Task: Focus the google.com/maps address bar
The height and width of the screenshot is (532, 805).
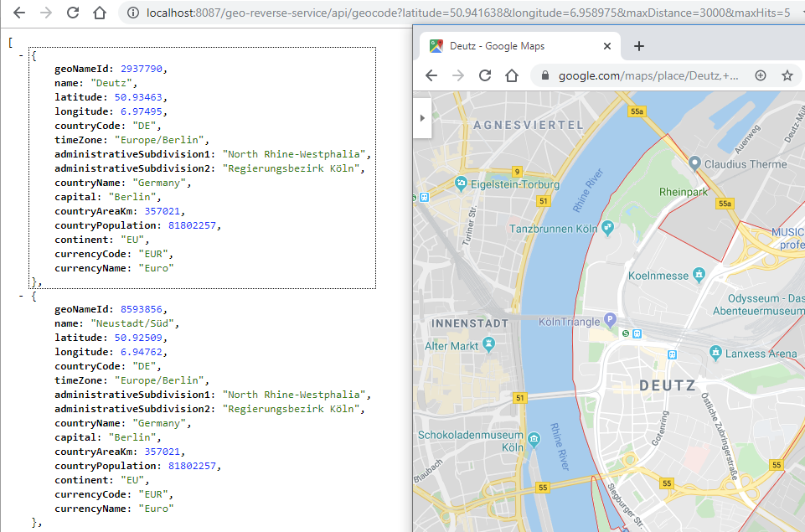Action: point(648,75)
